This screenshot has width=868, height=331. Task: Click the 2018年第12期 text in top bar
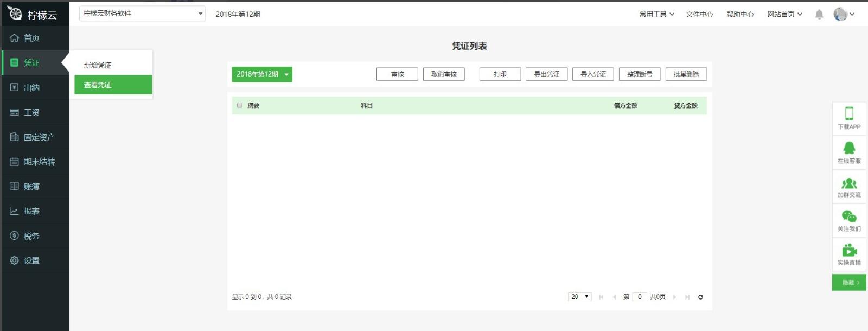[x=238, y=15]
